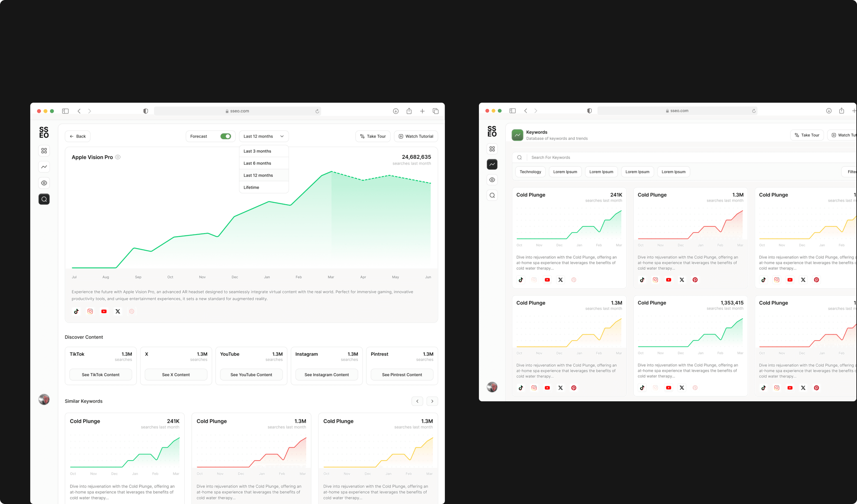Click the user avatar in left window sidebar
This screenshot has height=504, width=857.
point(44,399)
